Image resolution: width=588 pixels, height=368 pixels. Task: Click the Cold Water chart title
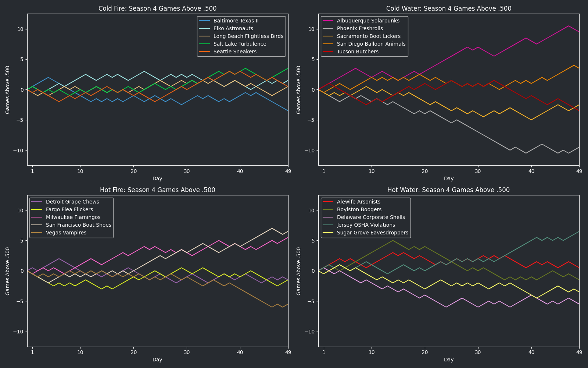click(448, 8)
